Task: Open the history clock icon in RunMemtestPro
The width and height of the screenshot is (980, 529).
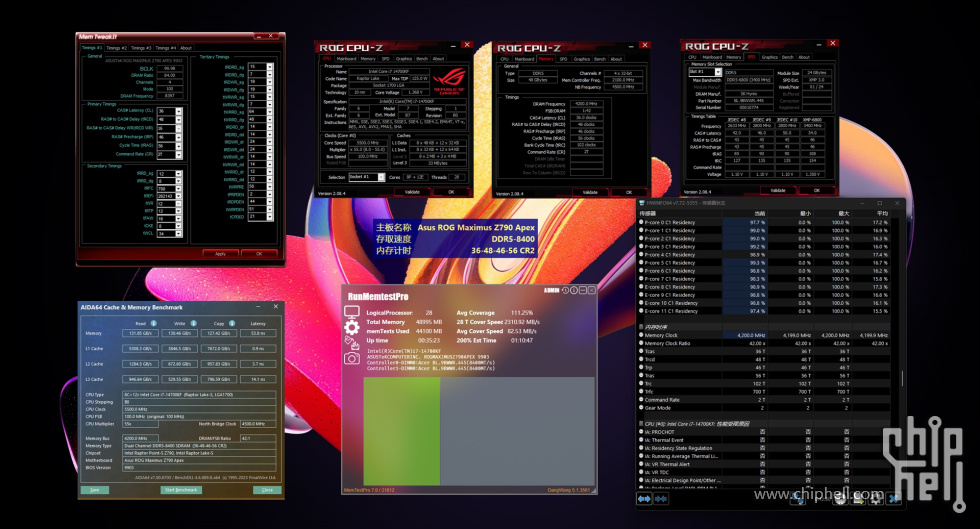Action: coord(566,290)
